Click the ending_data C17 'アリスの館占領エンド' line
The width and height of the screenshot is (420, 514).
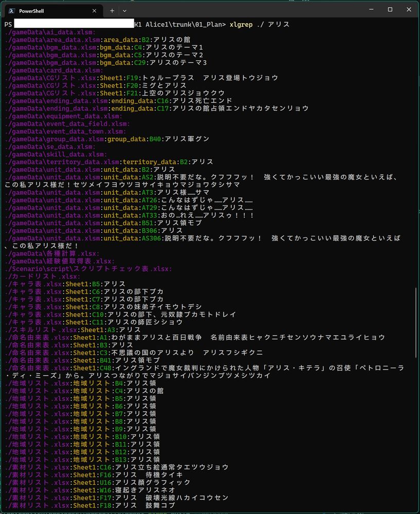click(x=157, y=108)
